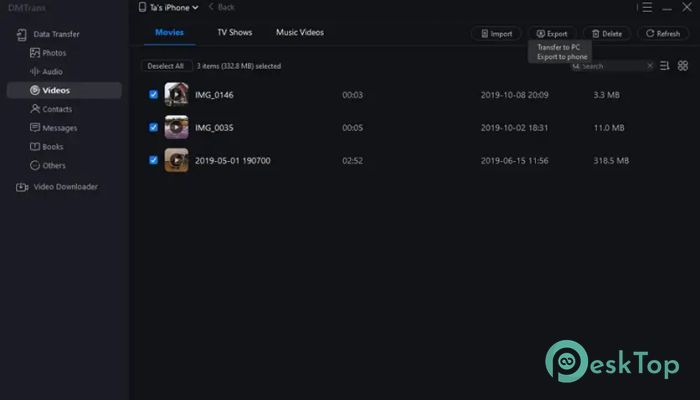The height and width of the screenshot is (400, 700).
Task: Click the IMG_0146 file name
Action: pyautogui.click(x=214, y=95)
